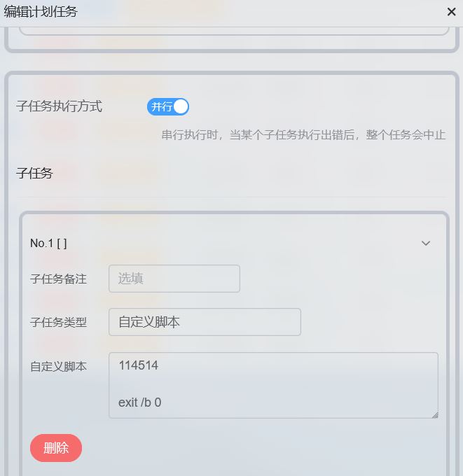Image resolution: width=463 pixels, height=476 pixels.
Task: Click the 子任务 section heading
Action: pyautogui.click(x=34, y=174)
